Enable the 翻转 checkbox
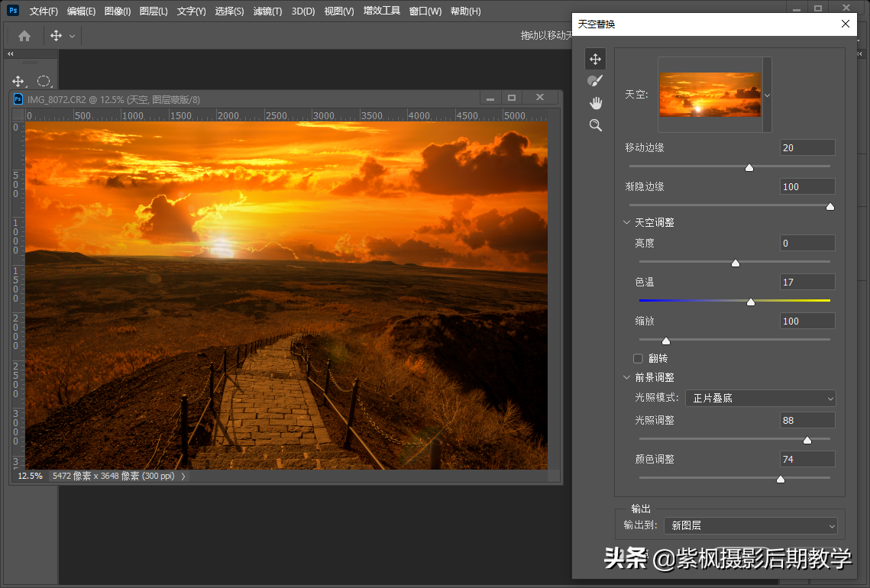The width and height of the screenshot is (870, 588). pos(639,358)
